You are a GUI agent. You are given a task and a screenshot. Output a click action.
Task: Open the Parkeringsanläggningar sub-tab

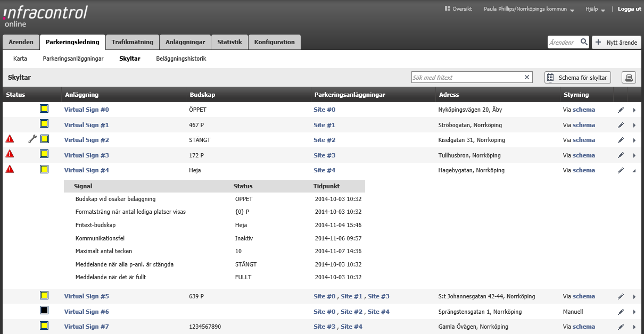pyautogui.click(x=73, y=59)
